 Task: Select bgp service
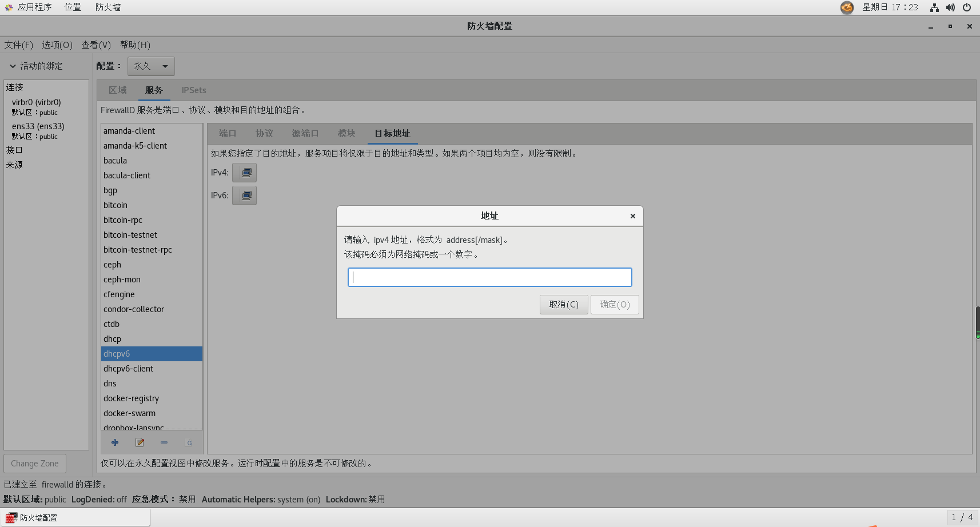[x=152, y=190]
